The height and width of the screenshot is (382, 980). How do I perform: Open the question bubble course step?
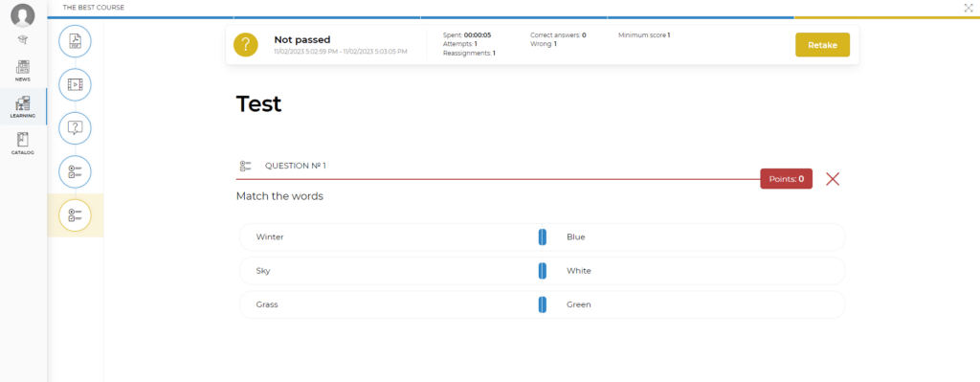(x=75, y=128)
